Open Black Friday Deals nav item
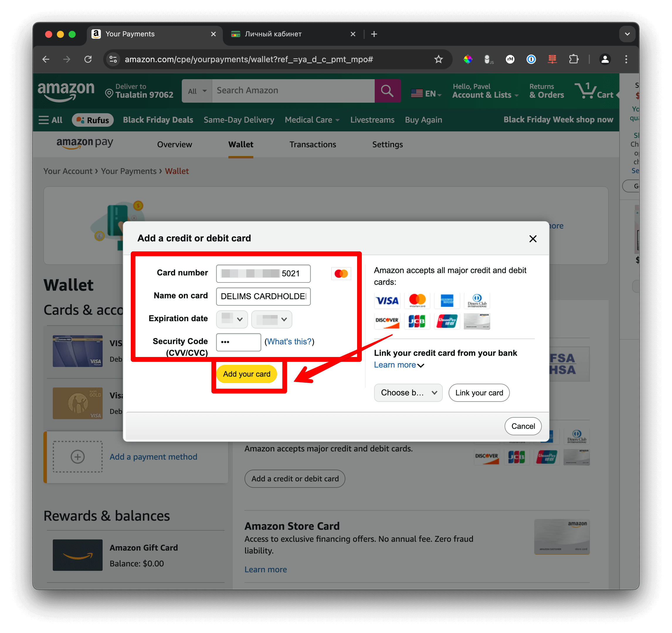The width and height of the screenshot is (672, 633). pos(158,120)
